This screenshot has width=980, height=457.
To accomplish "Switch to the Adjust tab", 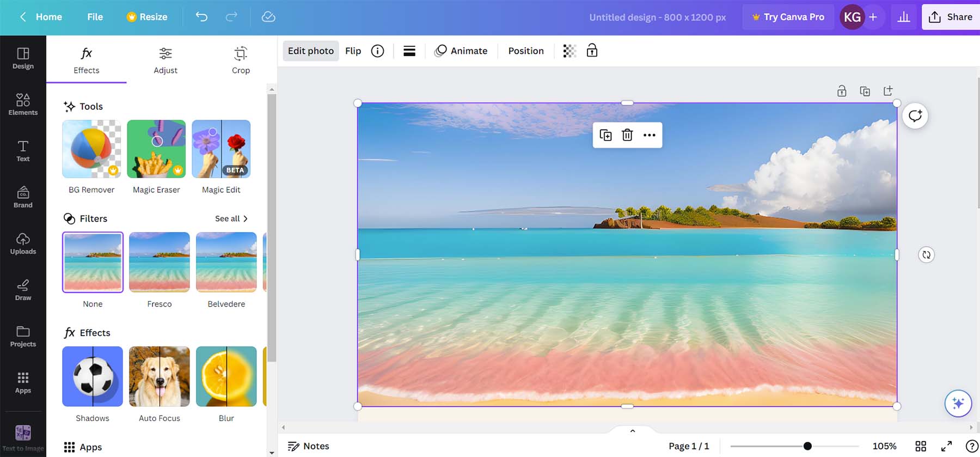I will [166, 60].
